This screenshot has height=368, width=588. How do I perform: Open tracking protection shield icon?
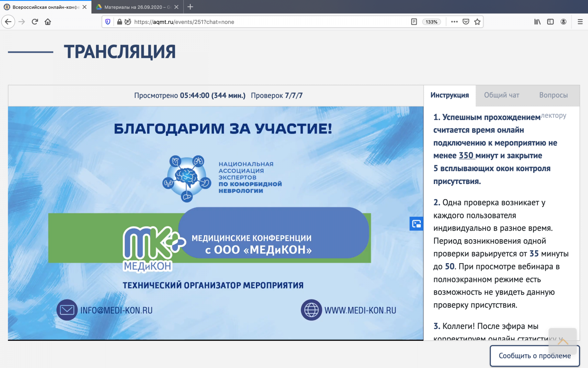point(108,22)
